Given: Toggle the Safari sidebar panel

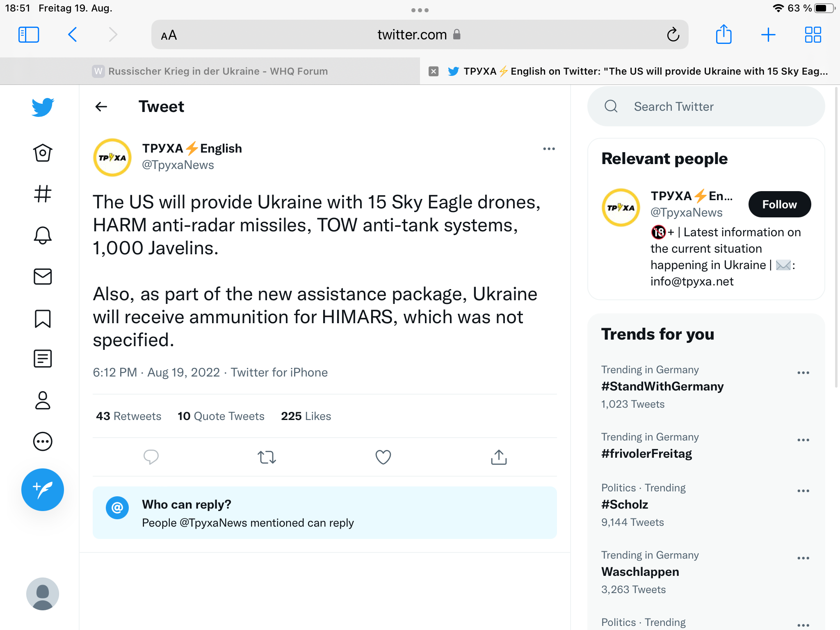Looking at the screenshot, I should tap(29, 35).
